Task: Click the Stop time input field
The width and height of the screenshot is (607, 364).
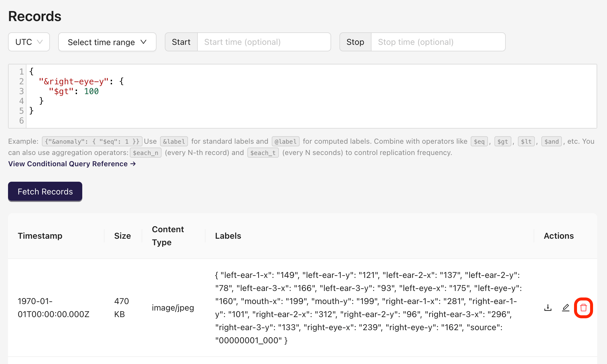Action: [438, 42]
